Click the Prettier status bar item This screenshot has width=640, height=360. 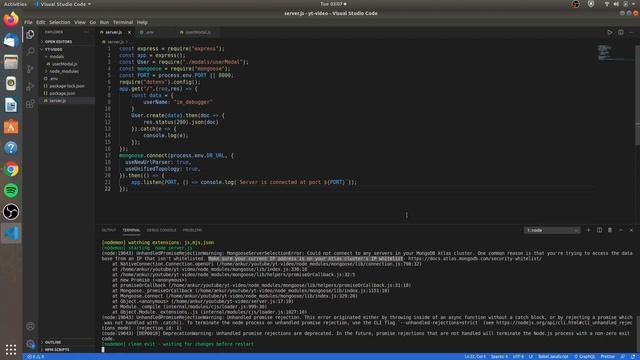pyautogui.click(x=607, y=357)
